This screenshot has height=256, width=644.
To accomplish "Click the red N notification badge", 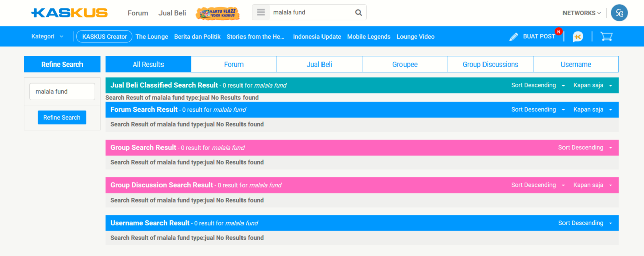I will pos(558,32).
